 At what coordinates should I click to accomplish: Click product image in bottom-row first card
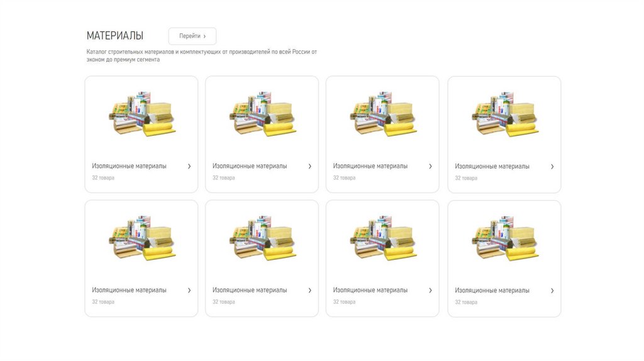[x=142, y=238]
